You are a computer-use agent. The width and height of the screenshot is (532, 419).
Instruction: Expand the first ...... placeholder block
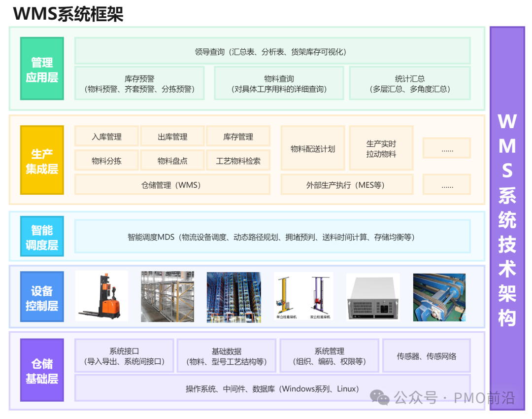447,148
